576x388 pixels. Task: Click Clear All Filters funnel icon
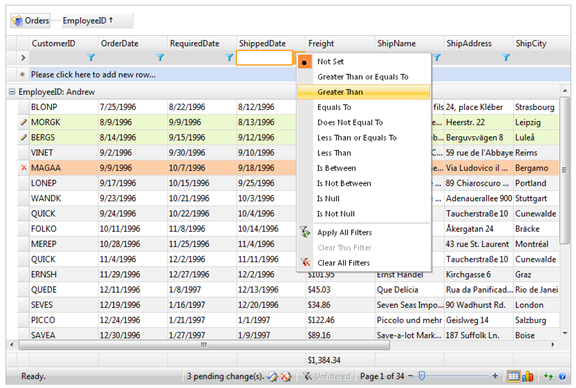(x=305, y=262)
